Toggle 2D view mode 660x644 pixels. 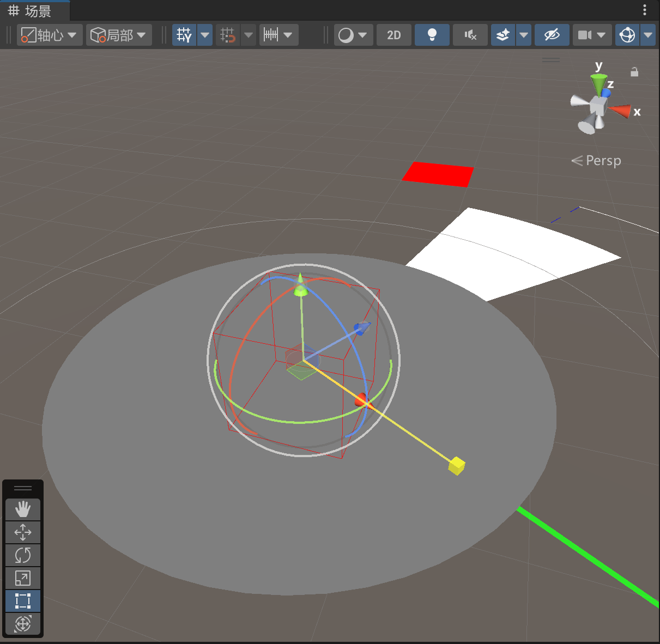[x=393, y=35]
